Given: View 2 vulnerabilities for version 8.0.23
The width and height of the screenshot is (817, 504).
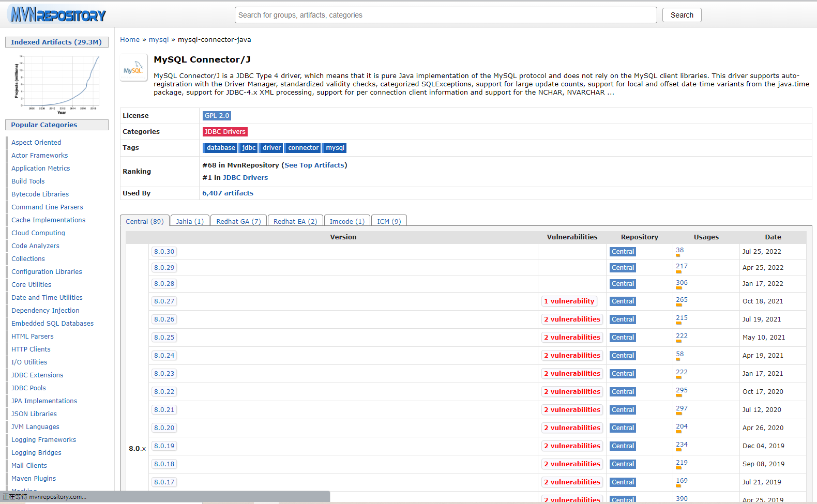Looking at the screenshot, I should (x=572, y=374).
